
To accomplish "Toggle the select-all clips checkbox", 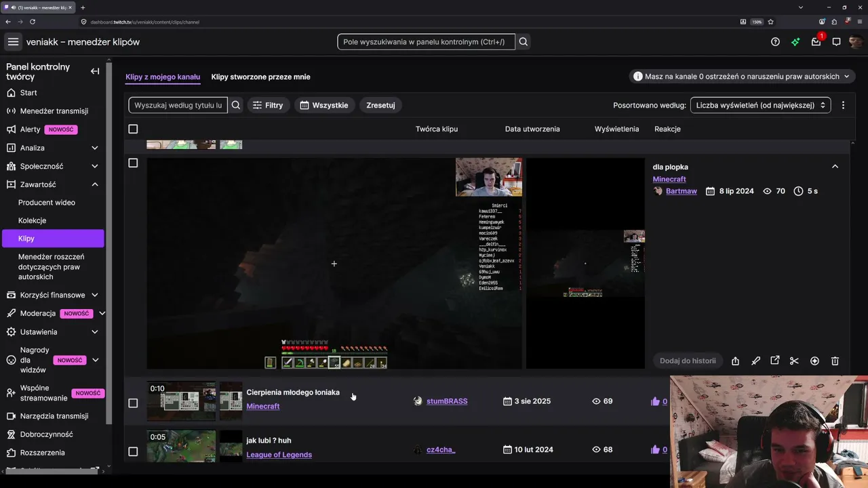I will point(133,129).
